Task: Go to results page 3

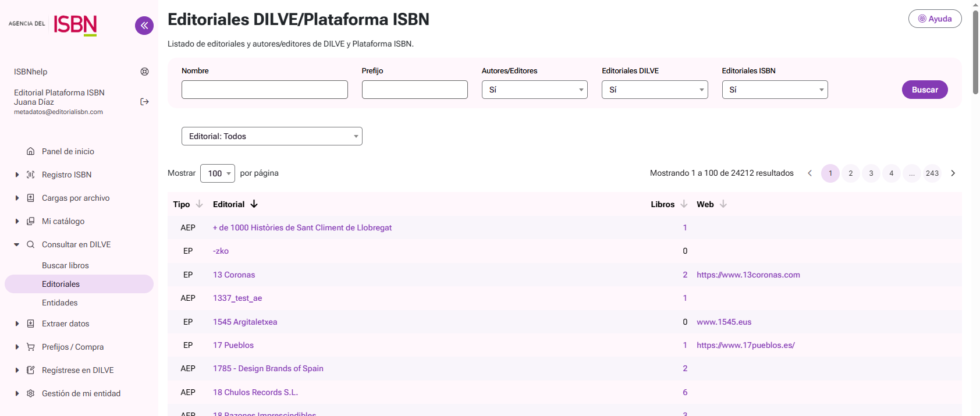Action: pyautogui.click(x=871, y=173)
